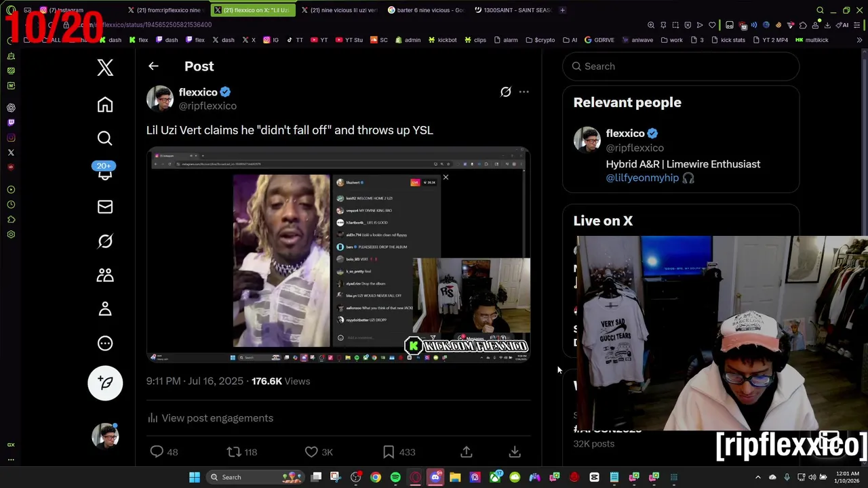The height and width of the screenshot is (488, 868).
Task: Open the AI bookmark folder
Action: [x=570, y=40]
